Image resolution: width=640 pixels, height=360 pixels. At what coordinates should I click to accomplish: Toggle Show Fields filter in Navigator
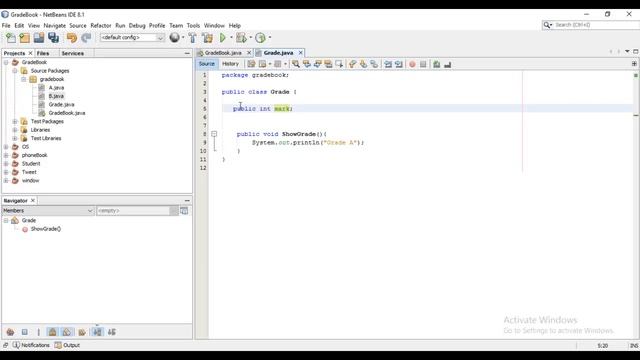24,332
